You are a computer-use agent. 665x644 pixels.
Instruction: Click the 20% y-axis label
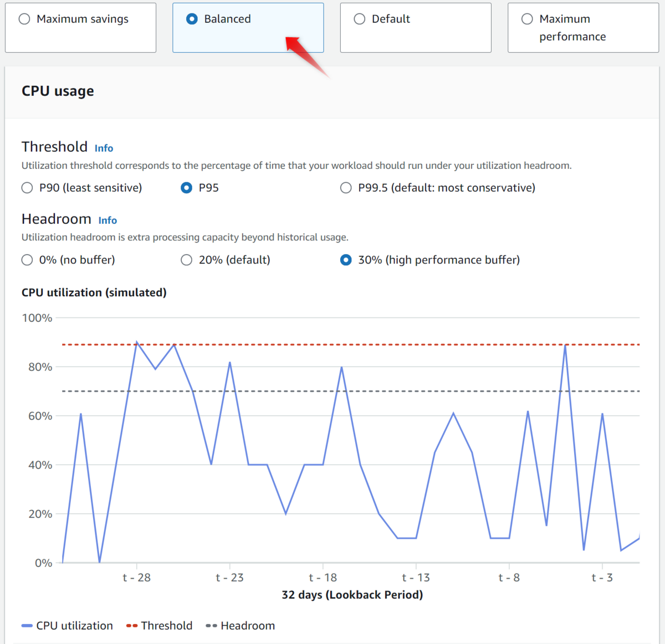pos(40,514)
